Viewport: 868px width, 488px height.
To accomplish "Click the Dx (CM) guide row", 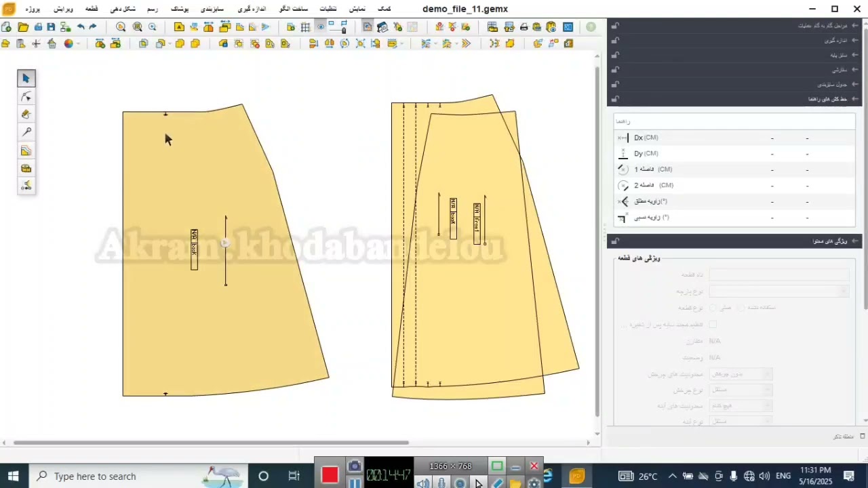I will point(734,138).
